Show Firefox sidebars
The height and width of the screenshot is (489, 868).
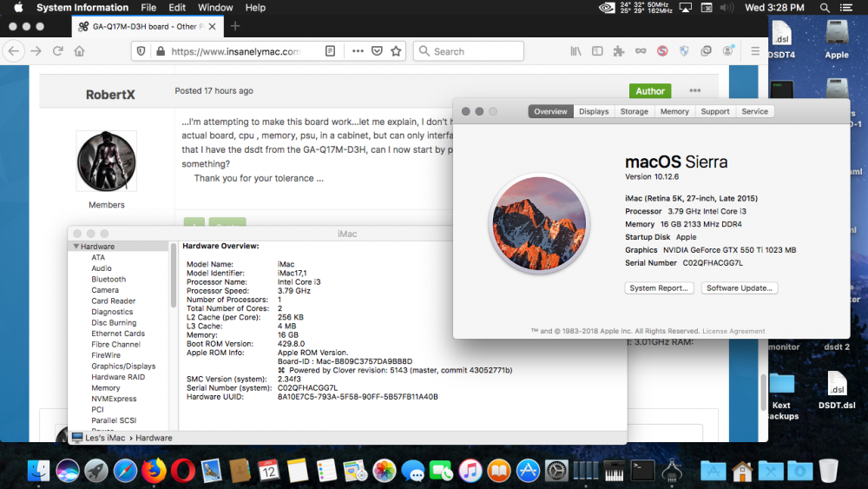597,51
